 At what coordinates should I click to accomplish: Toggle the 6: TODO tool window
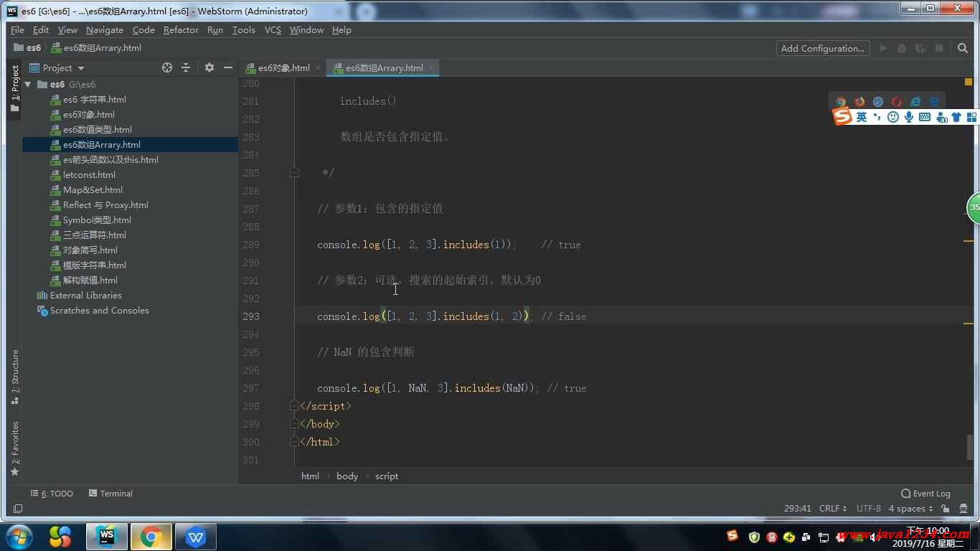tap(52, 494)
